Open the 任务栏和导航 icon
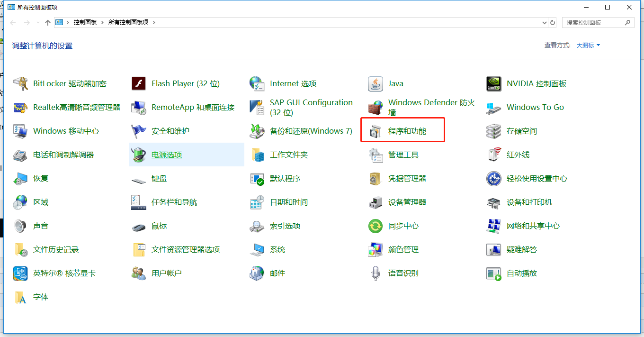The height and width of the screenshot is (337, 644). (139, 202)
